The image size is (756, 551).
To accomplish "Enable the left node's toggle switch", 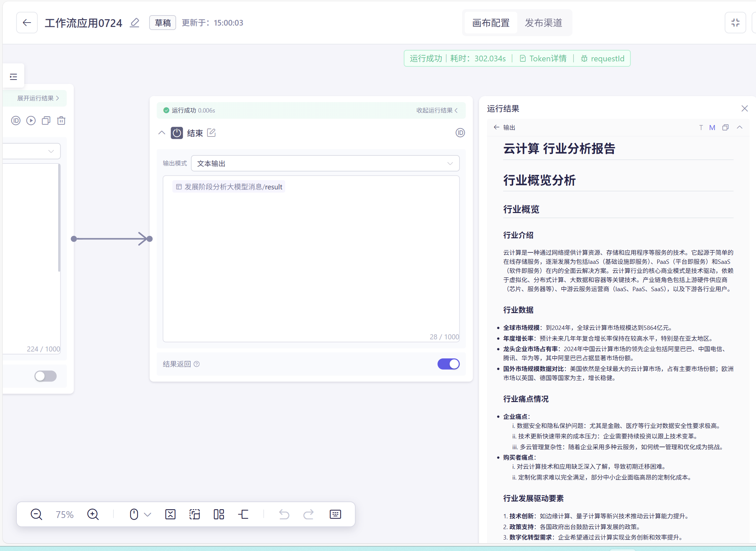I will click(x=45, y=376).
